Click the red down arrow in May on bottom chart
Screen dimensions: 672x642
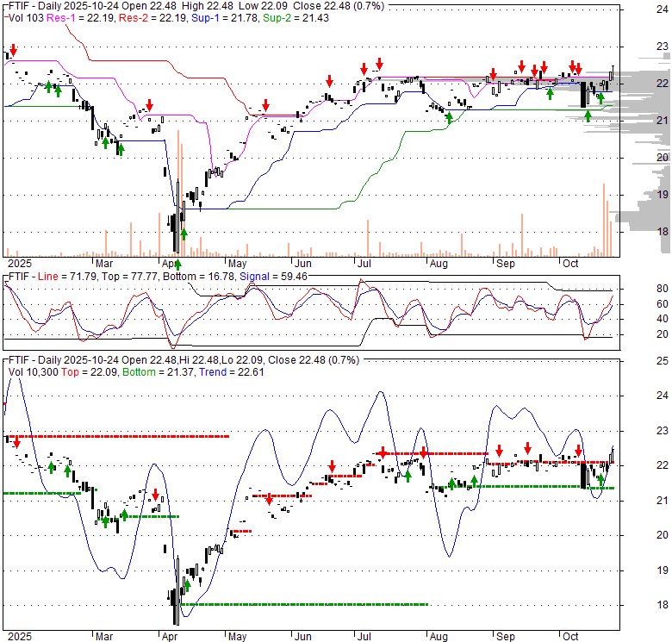[x=269, y=499]
